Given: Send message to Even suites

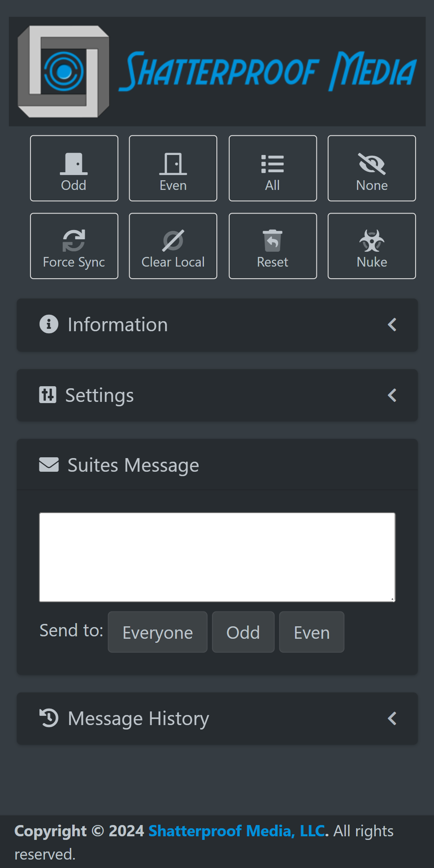Looking at the screenshot, I should click(312, 632).
